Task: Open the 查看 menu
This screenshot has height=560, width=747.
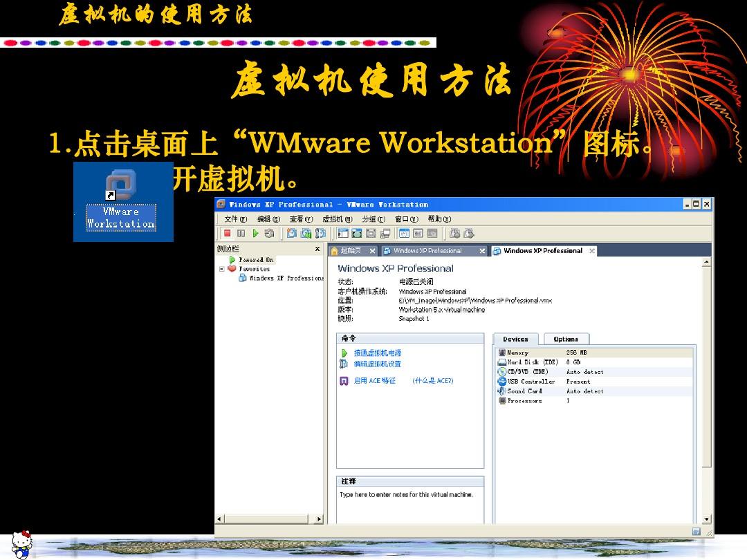Action: pyautogui.click(x=301, y=219)
